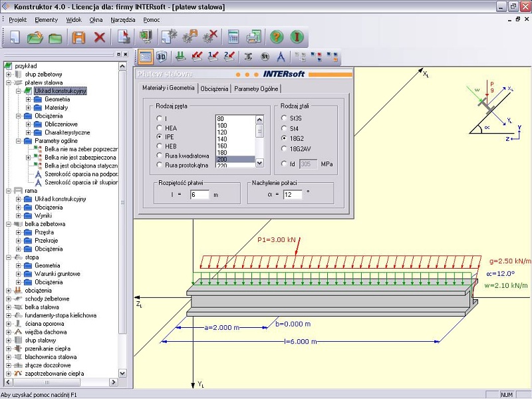Screen dimensions: 532x399
Task: Collapse the płatew stalowa tree node
Action: (9, 82)
